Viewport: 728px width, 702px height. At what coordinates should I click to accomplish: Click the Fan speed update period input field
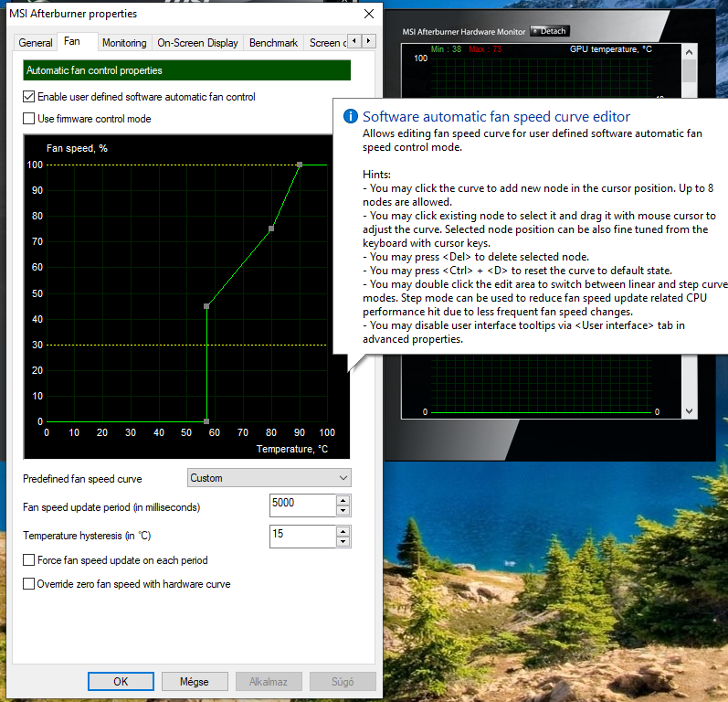(302, 505)
